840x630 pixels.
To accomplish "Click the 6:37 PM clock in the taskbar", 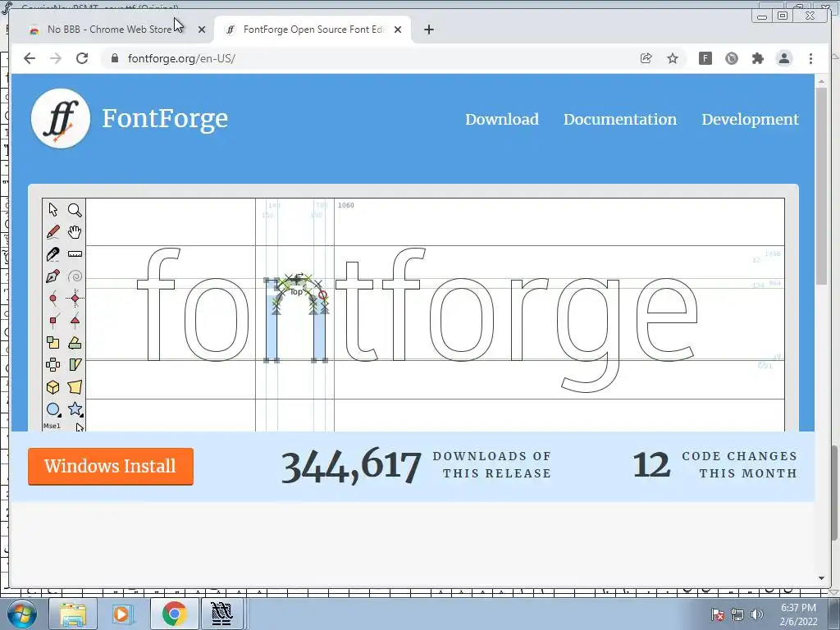I will (x=798, y=614).
